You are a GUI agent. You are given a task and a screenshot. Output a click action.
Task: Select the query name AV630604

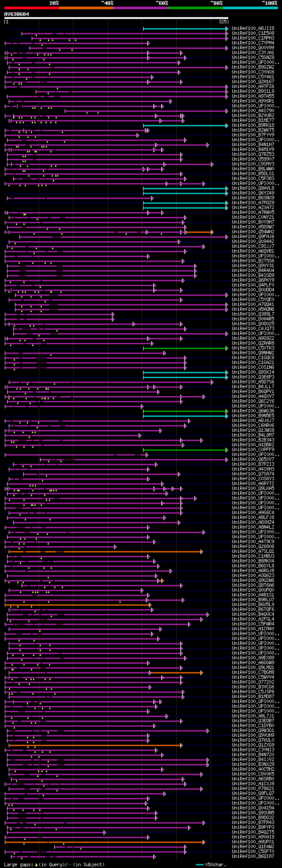17,14
